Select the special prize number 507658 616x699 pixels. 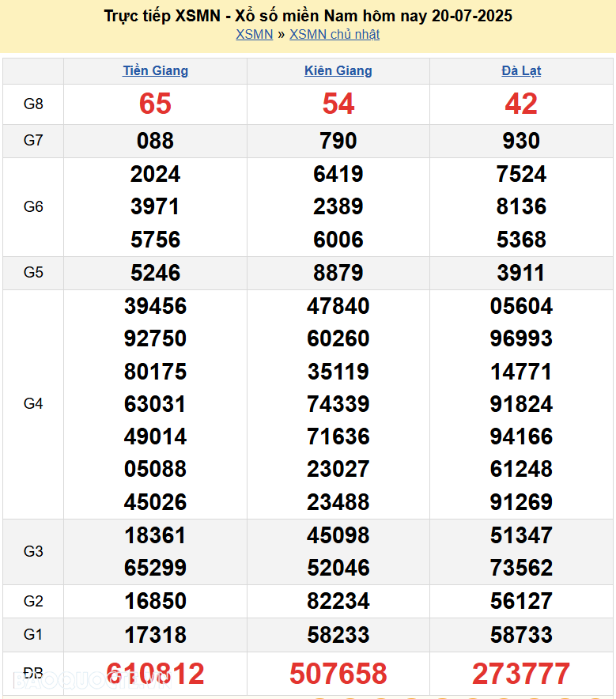coord(338,674)
